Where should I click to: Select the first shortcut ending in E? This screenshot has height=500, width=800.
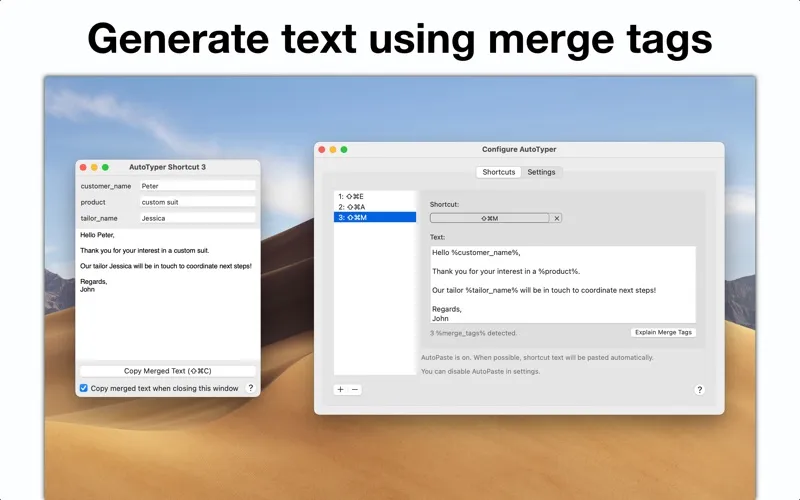(x=374, y=196)
